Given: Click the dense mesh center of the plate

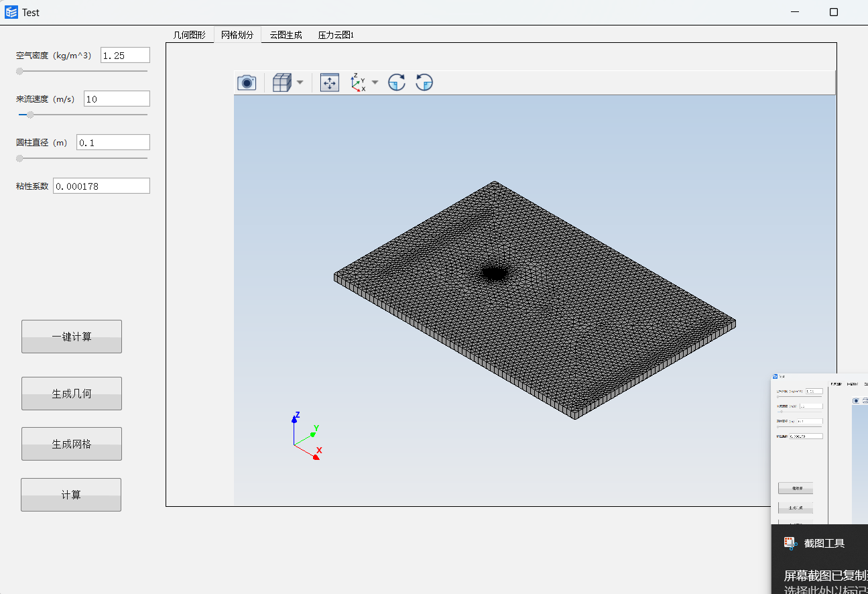Looking at the screenshot, I should pos(495,273).
